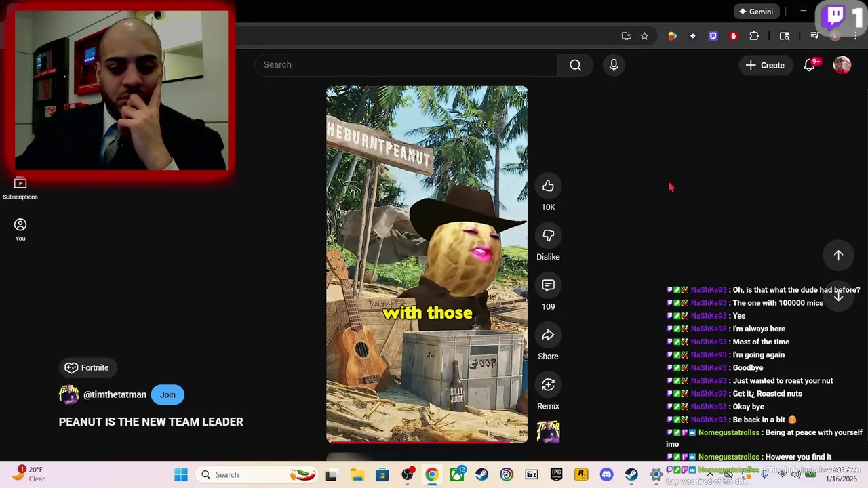Open Gemini in Chrome
This screenshot has height=488, width=868.
pyautogui.click(x=756, y=12)
